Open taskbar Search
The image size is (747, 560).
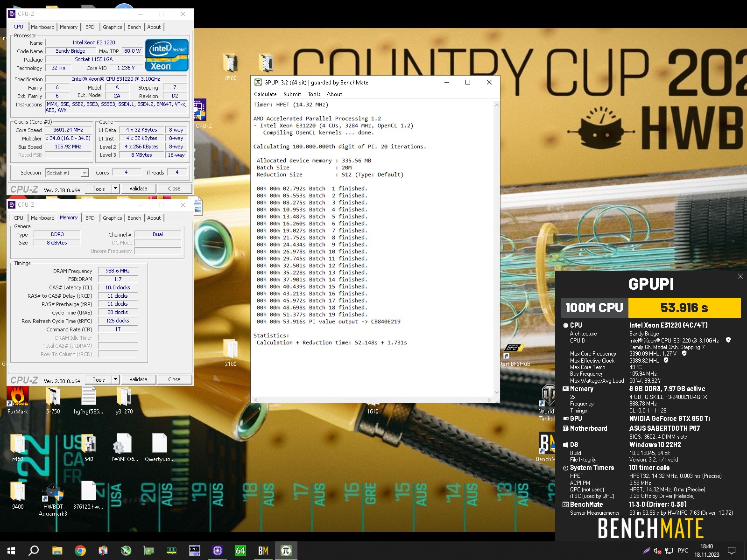34,551
